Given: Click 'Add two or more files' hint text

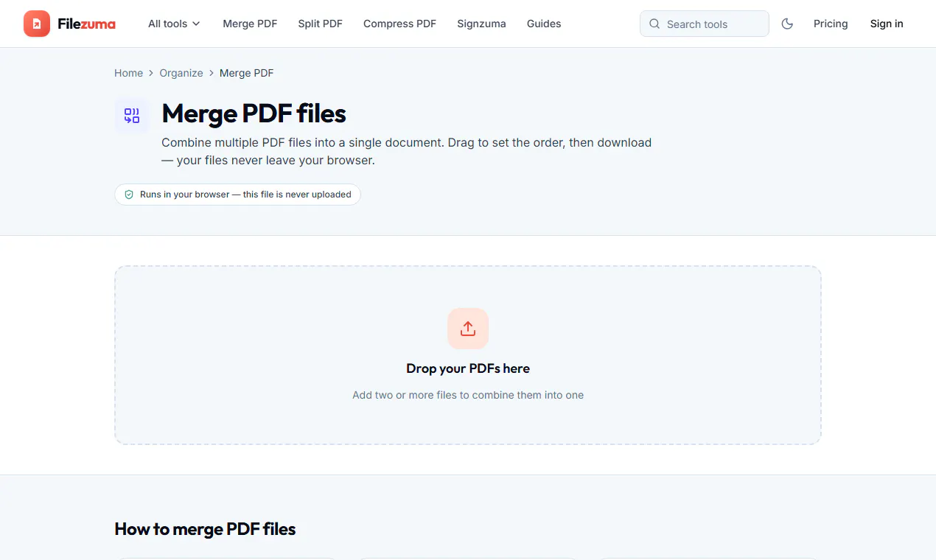Looking at the screenshot, I should pos(468,395).
